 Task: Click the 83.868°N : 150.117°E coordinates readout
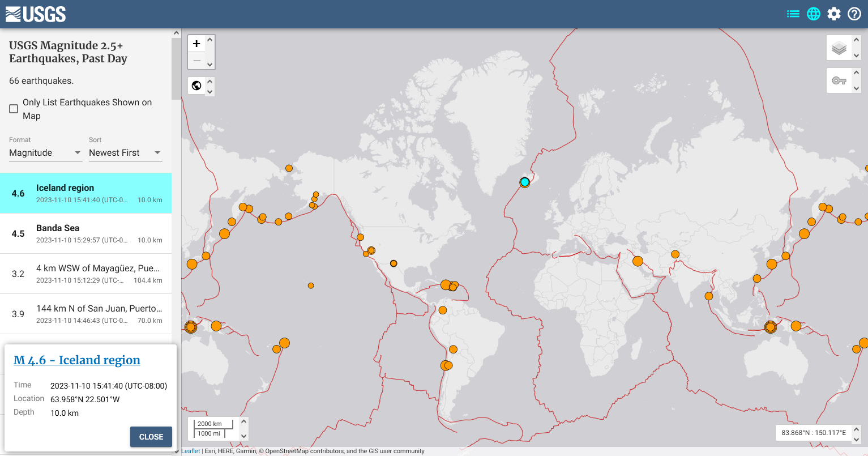[x=814, y=433]
